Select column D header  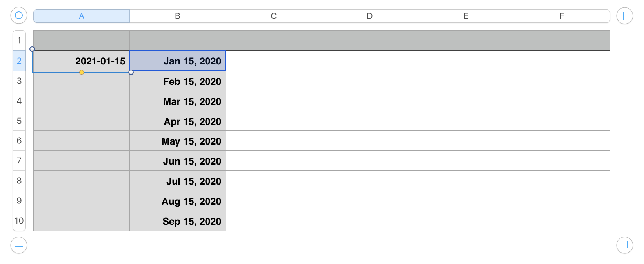pyautogui.click(x=370, y=16)
